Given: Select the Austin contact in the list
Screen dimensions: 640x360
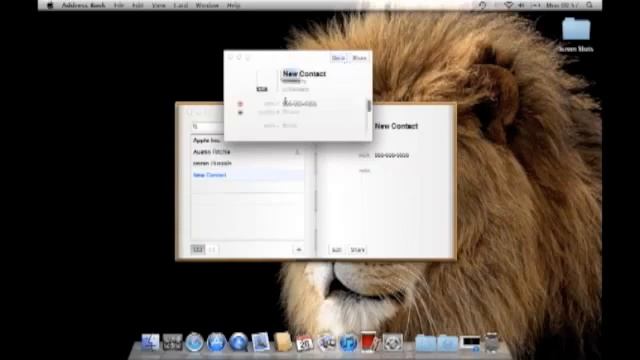Looking at the screenshot, I should pos(247,152).
